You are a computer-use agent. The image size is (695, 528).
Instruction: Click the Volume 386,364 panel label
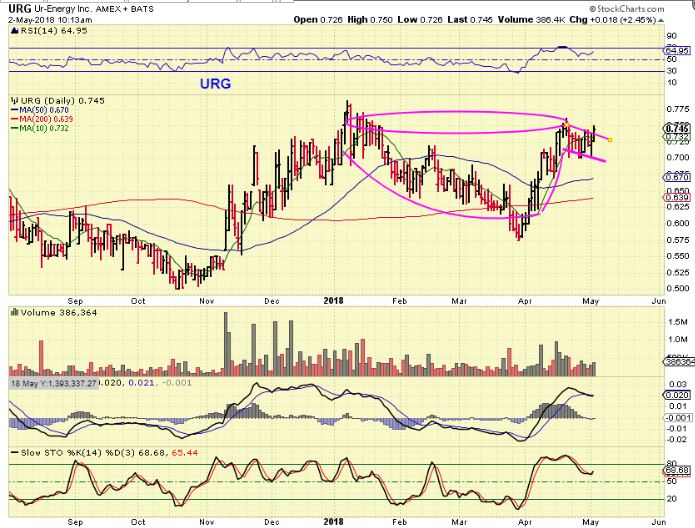click(x=59, y=313)
